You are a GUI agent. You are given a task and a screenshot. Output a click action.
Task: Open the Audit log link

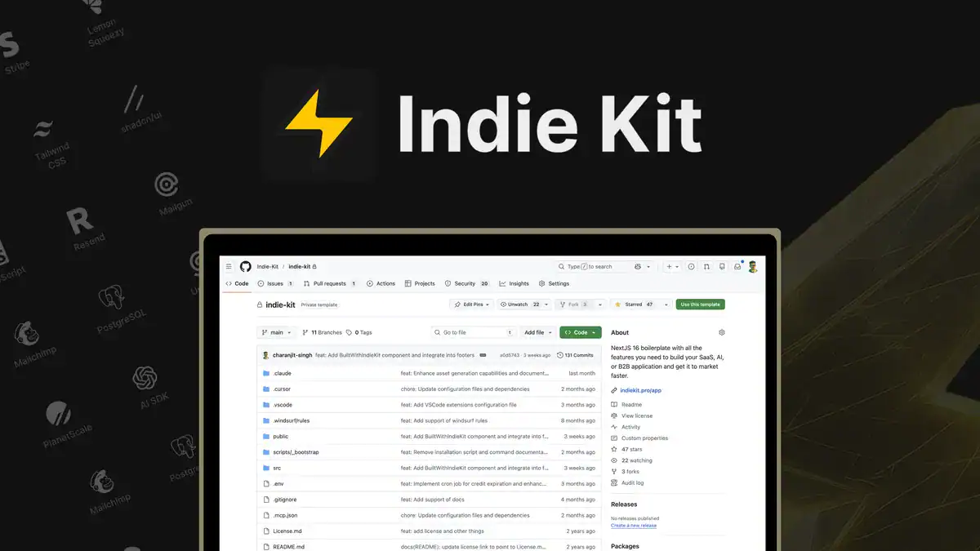632,482
